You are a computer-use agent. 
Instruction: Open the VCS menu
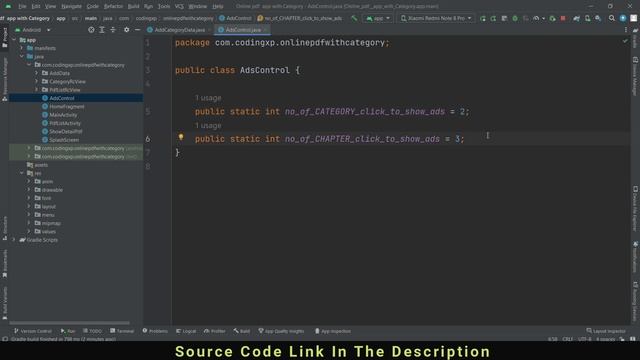coord(179,6)
